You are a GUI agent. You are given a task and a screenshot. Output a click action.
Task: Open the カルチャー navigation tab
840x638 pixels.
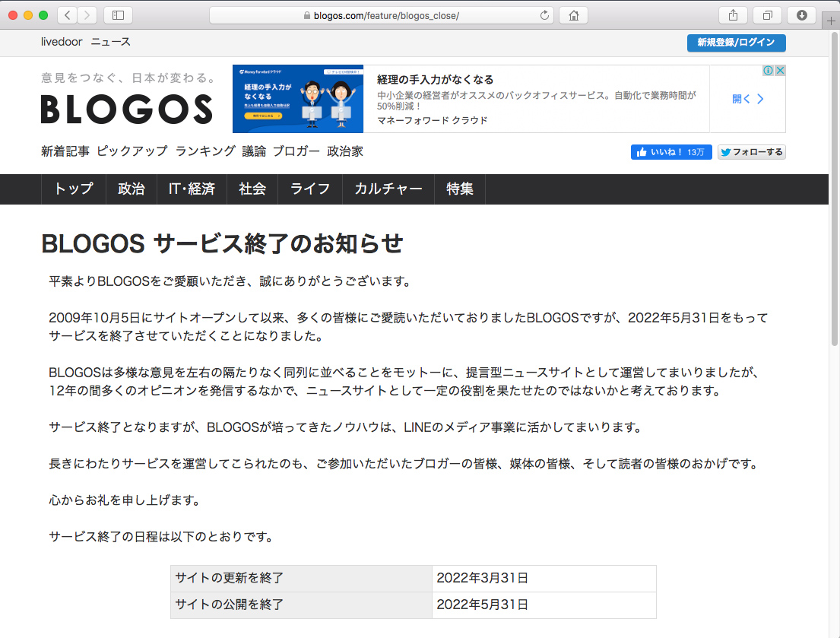[388, 189]
